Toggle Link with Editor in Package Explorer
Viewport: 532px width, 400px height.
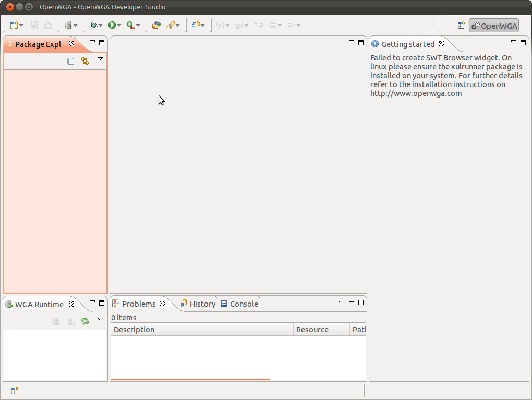85,61
